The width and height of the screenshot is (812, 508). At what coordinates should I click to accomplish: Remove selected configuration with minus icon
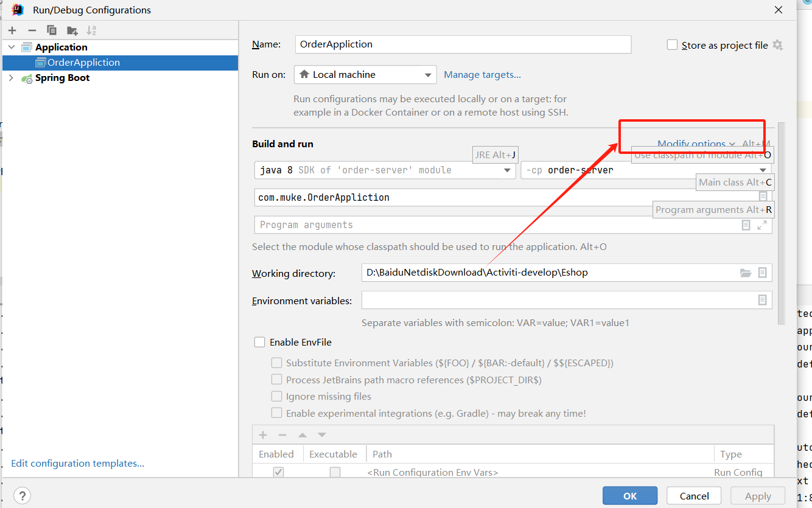(32, 30)
